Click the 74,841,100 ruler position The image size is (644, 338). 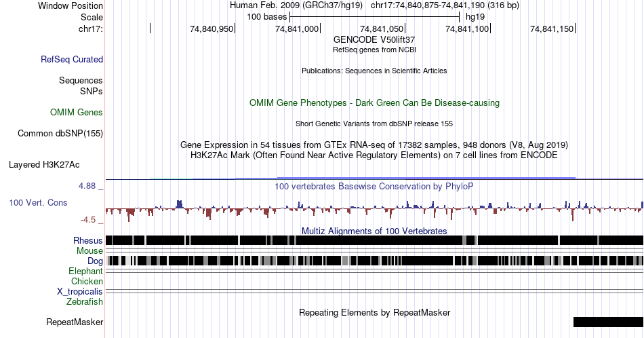click(x=467, y=29)
